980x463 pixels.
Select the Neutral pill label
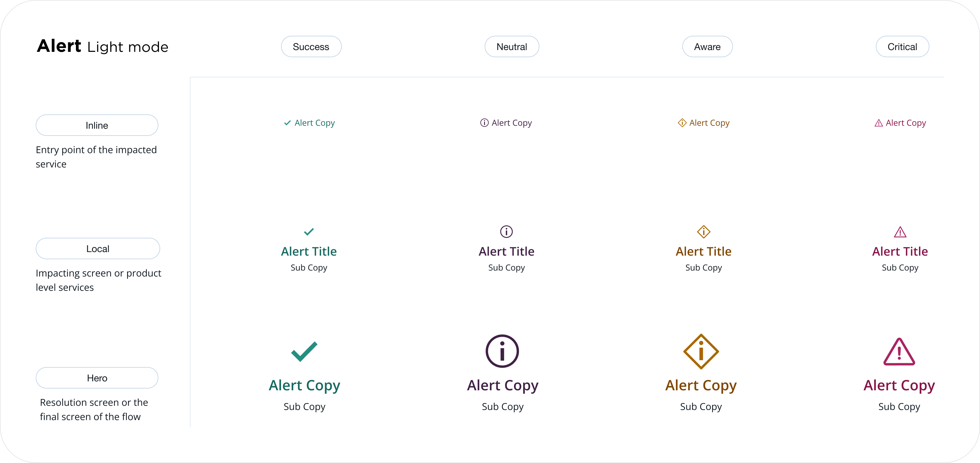(512, 47)
